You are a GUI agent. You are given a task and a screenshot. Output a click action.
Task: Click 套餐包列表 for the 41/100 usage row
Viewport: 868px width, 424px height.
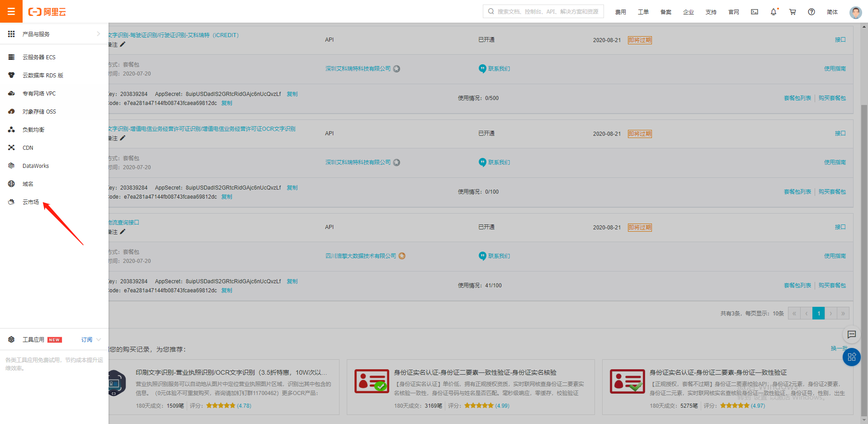tap(797, 285)
